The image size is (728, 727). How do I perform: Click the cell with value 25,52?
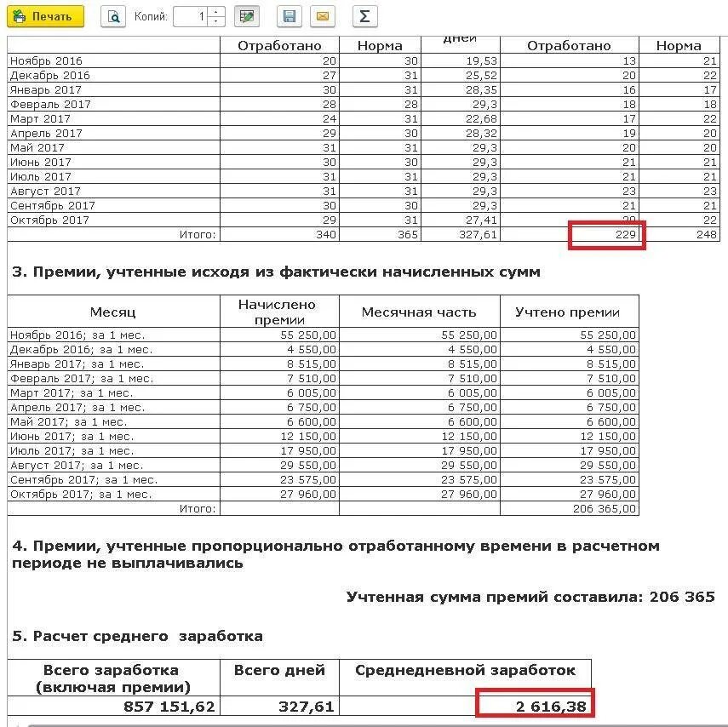pos(460,75)
